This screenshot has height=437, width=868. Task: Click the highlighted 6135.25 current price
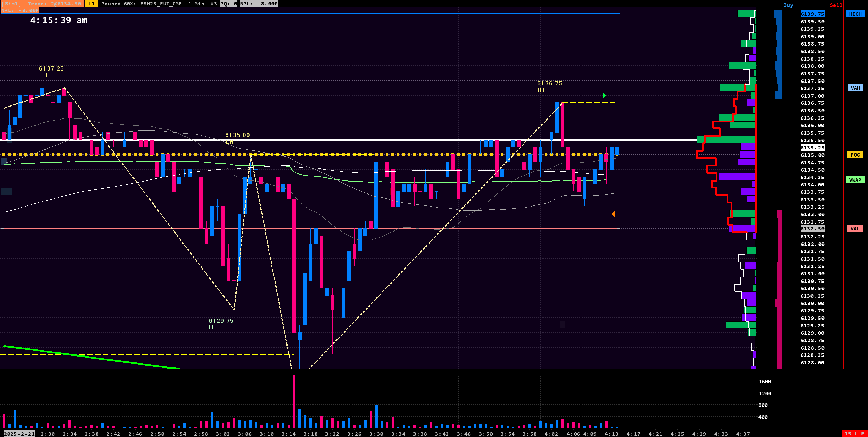812,148
